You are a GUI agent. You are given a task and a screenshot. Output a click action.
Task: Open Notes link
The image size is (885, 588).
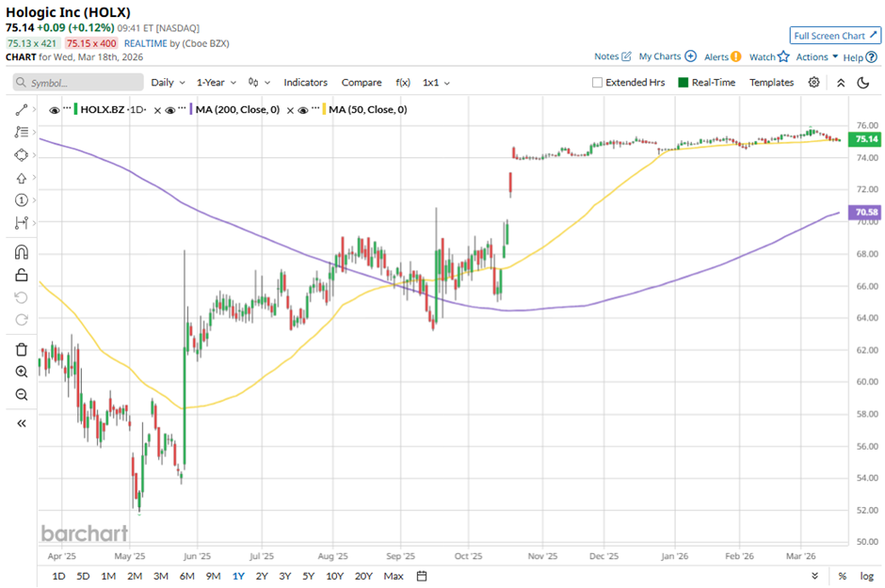click(x=612, y=56)
